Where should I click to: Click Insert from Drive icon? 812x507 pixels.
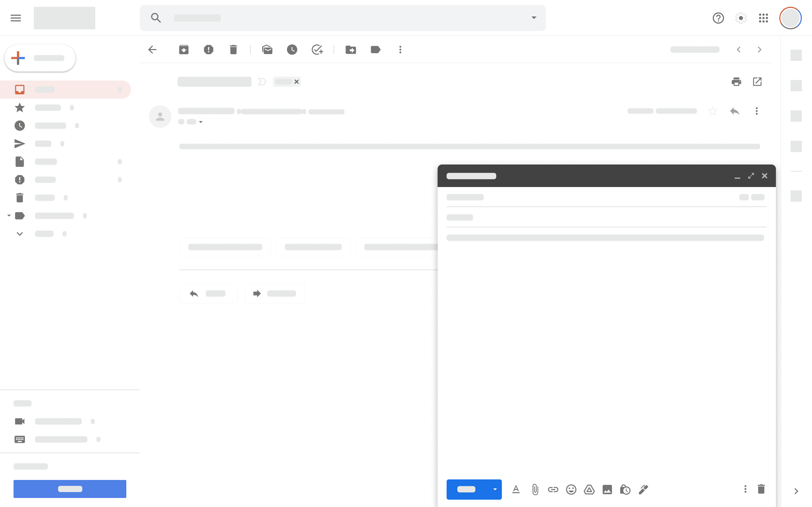pos(589,490)
